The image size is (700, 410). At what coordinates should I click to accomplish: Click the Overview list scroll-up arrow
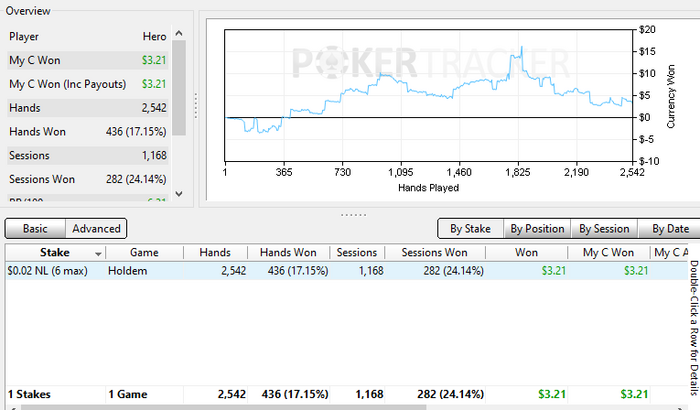point(179,33)
